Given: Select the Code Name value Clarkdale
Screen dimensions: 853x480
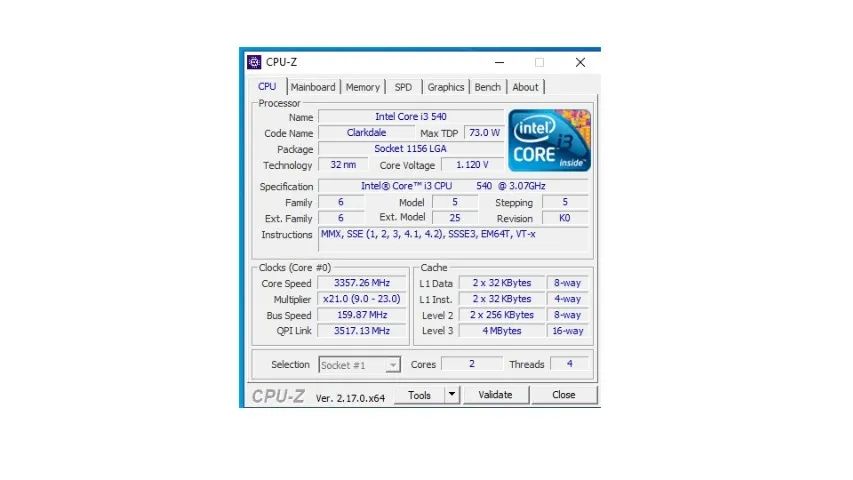Looking at the screenshot, I should click(366, 133).
